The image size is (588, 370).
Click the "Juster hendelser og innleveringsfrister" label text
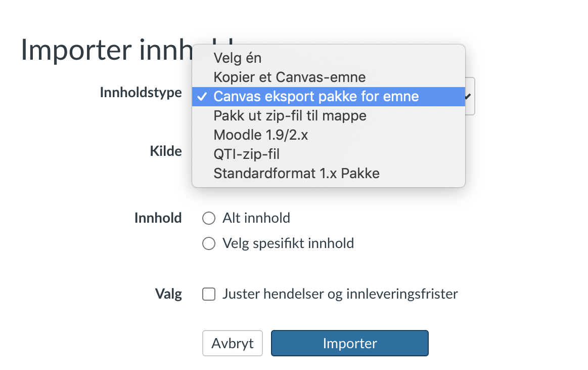(340, 294)
